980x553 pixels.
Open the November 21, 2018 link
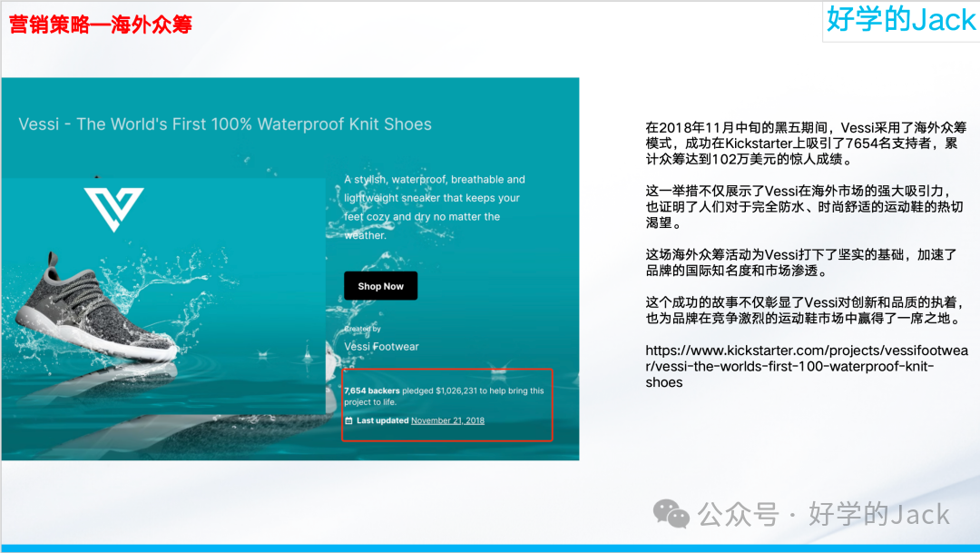coord(447,420)
